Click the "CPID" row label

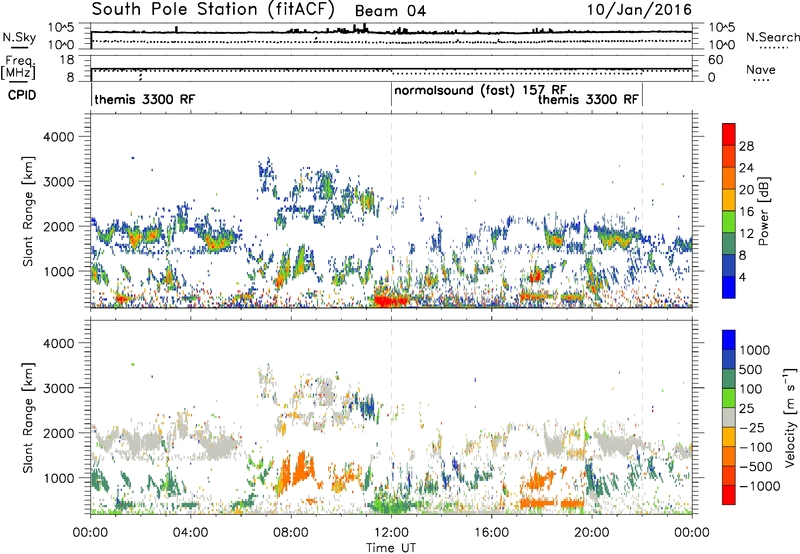tap(22, 95)
